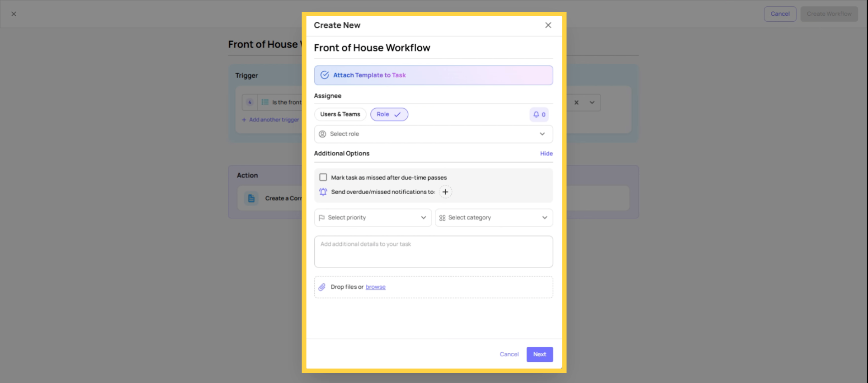Click the file drop zone area

tap(433, 287)
